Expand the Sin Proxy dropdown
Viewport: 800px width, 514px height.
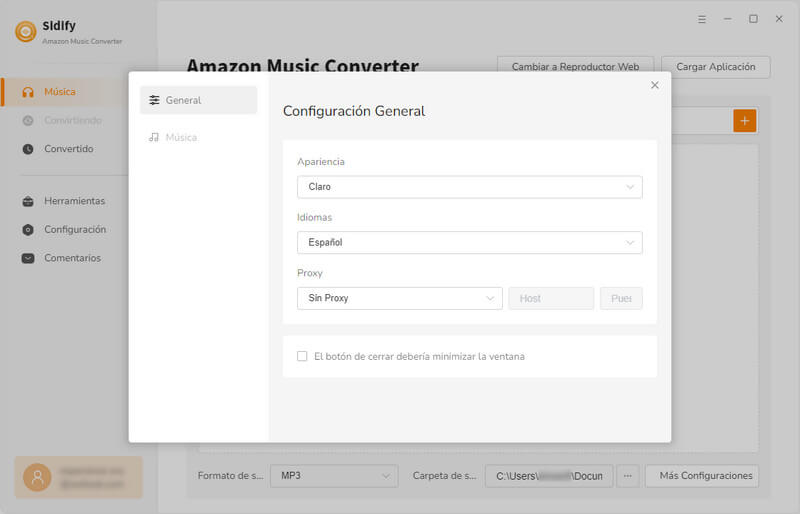point(399,298)
